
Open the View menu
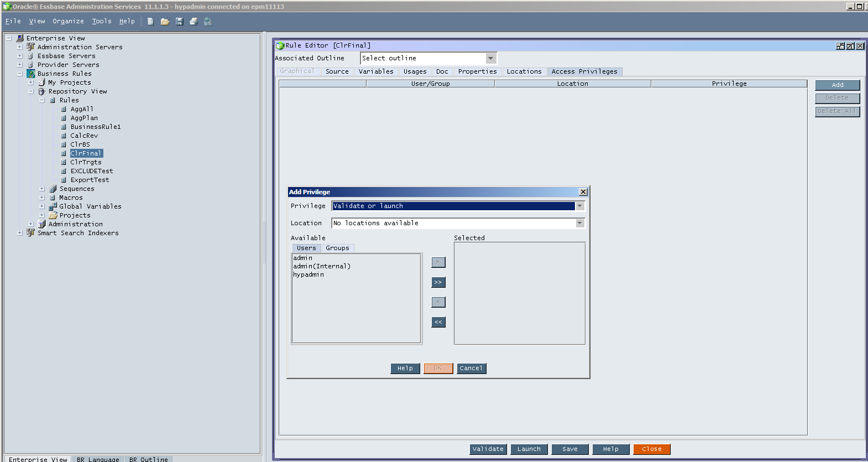pos(37,21)
